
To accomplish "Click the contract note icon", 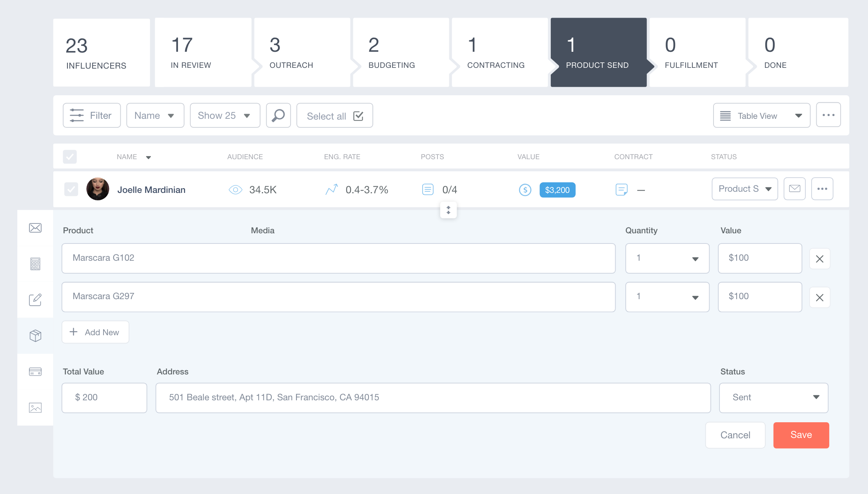I will pyautogui.click(x=621, y=190).
